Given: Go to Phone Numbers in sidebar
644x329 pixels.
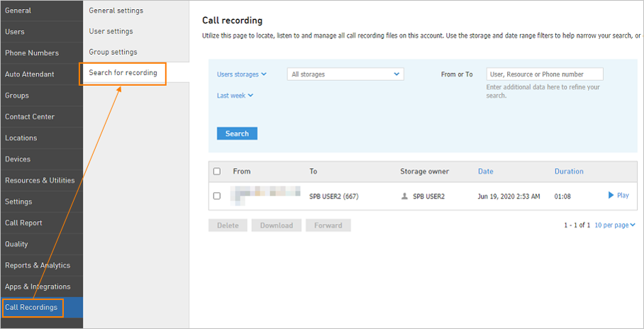Looking at the screenshot, I should pos(41,53).
